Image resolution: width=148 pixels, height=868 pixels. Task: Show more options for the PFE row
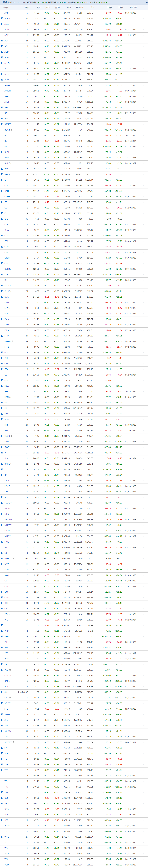[143, 620]
